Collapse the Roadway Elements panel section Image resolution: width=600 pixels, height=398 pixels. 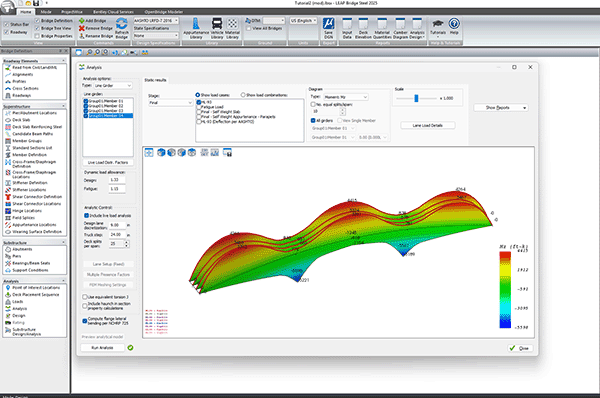[x=64, y=60]
